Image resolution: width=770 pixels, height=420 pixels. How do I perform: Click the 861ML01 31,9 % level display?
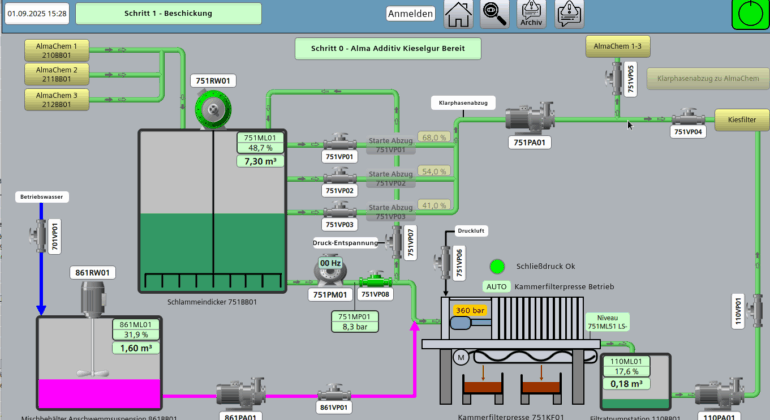136,330
